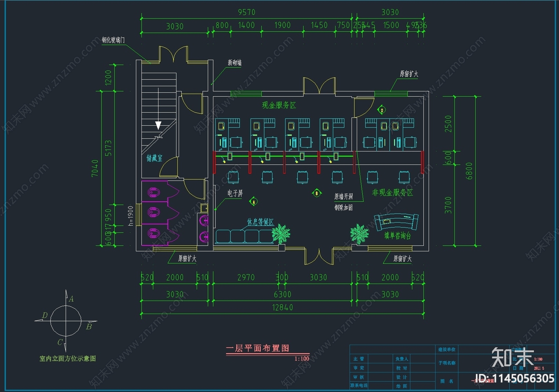The width and height of the screenshot is (559, 392).
Task: Select the waiting-area sofa symbol
Action: click(x=244, y=236)
